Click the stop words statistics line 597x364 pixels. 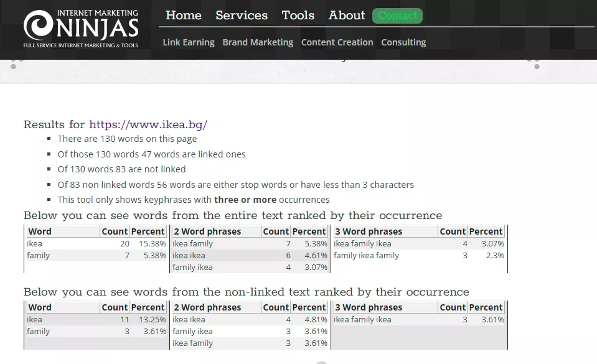(236, 185)
